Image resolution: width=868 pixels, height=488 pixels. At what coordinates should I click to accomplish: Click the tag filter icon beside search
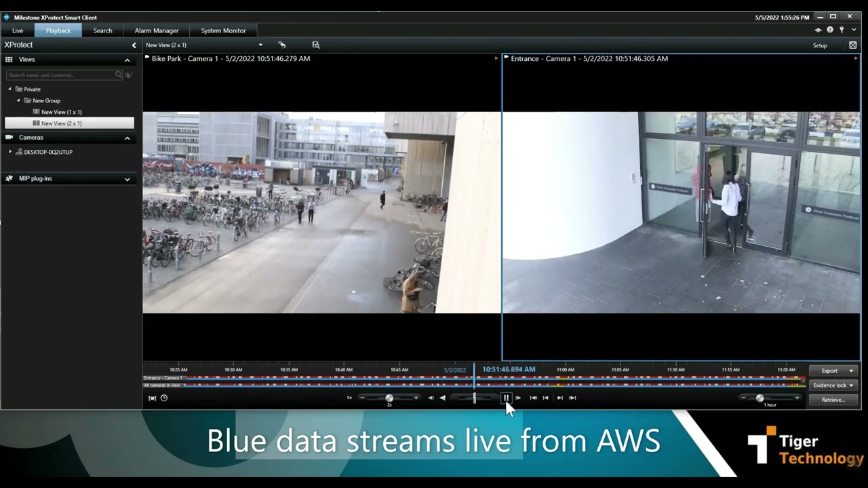(x=128, y=75)
